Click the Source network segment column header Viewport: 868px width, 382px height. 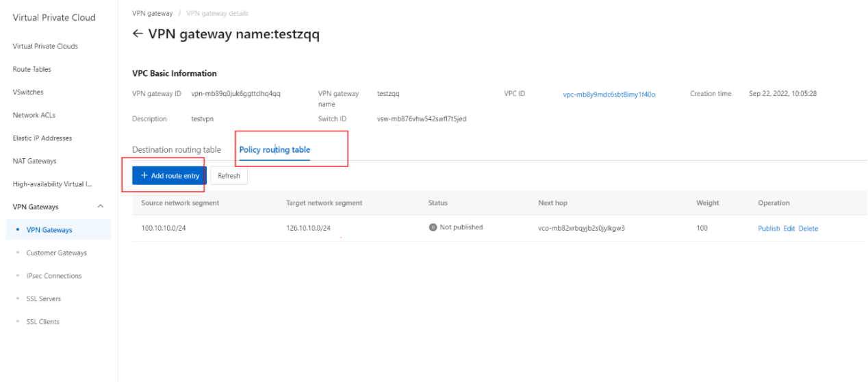[180, 203]
